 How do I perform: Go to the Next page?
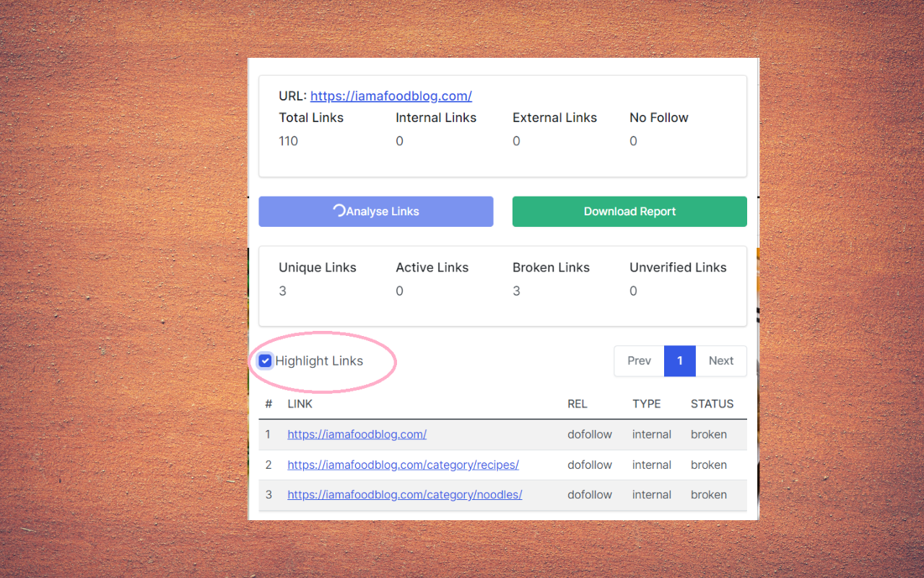tap(720, 361)
